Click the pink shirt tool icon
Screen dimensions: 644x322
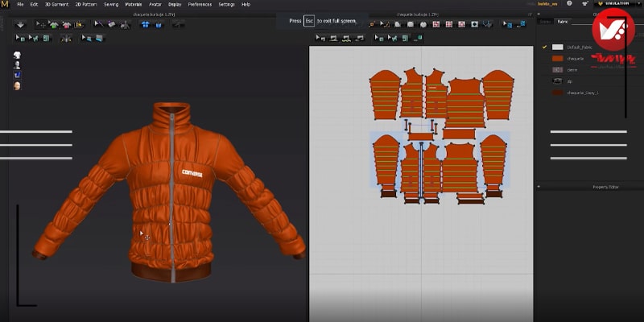tap(67, 25)
